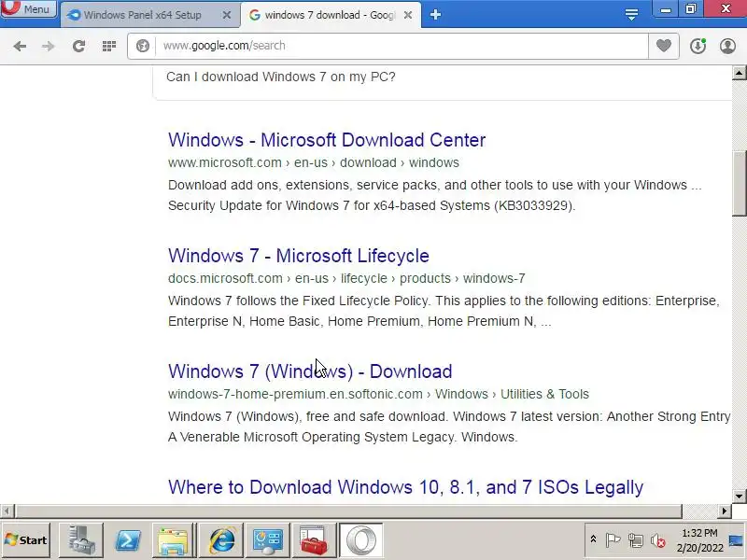Open the Opera Menu button
This screenshot has width=747, height=560.
click(29, 8)
